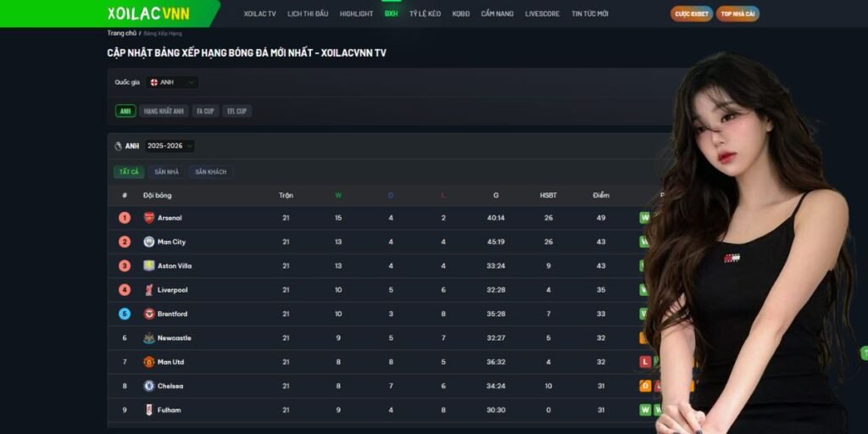Toggle the Sân Nhà home filter
The width and height of the screenshot is (868, 434).
[166, 172]
